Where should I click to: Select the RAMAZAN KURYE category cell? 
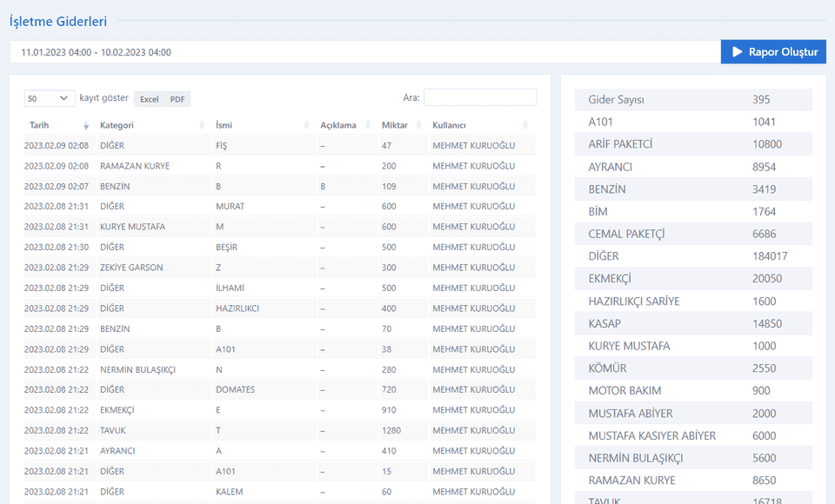tap(153, 166)
